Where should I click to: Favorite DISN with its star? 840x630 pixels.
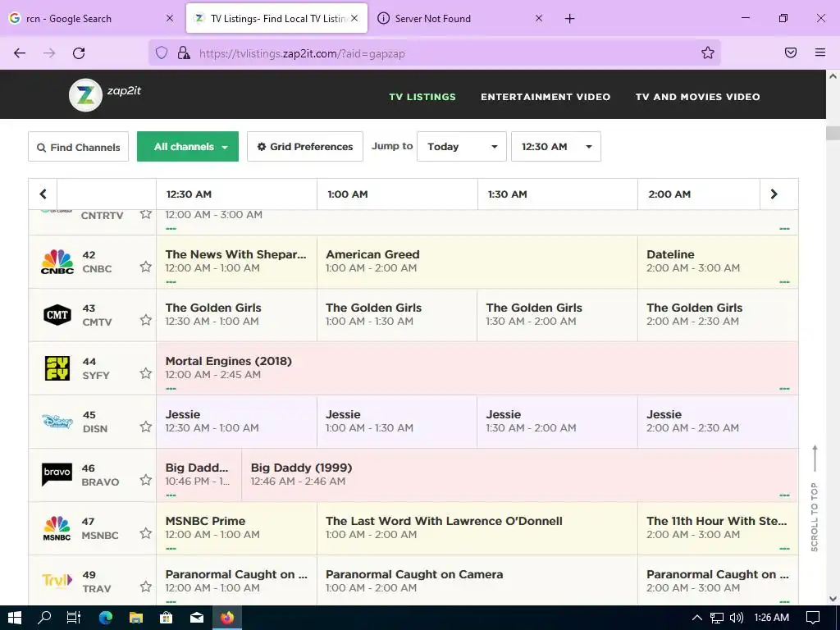[x=146, y=427]
